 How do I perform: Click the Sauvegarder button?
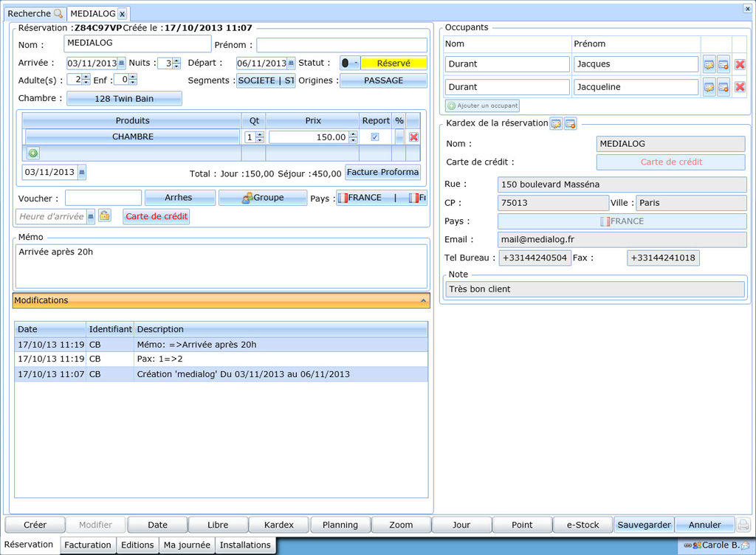tap(644, 525)
